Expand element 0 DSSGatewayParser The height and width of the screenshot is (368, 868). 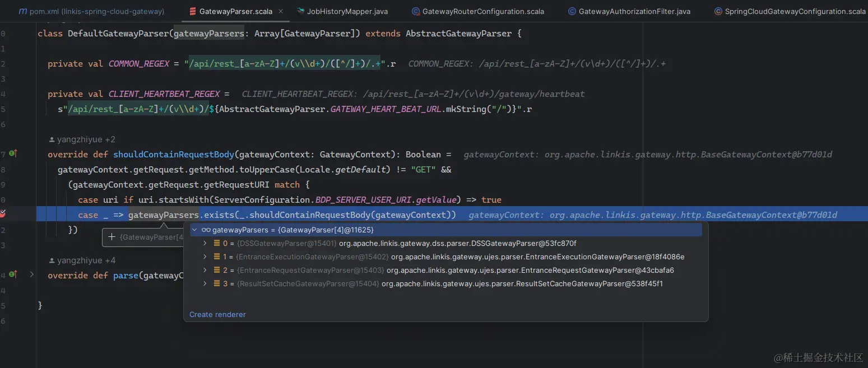[x=205, y=243]
